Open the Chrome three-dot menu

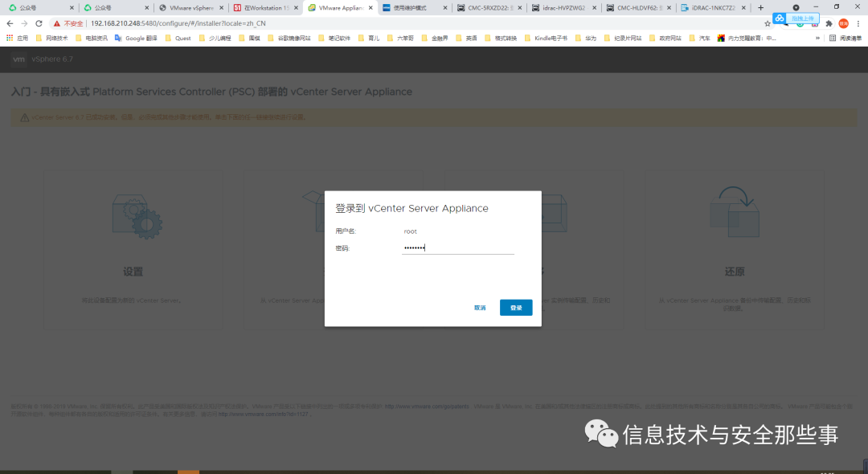point(858,23)
